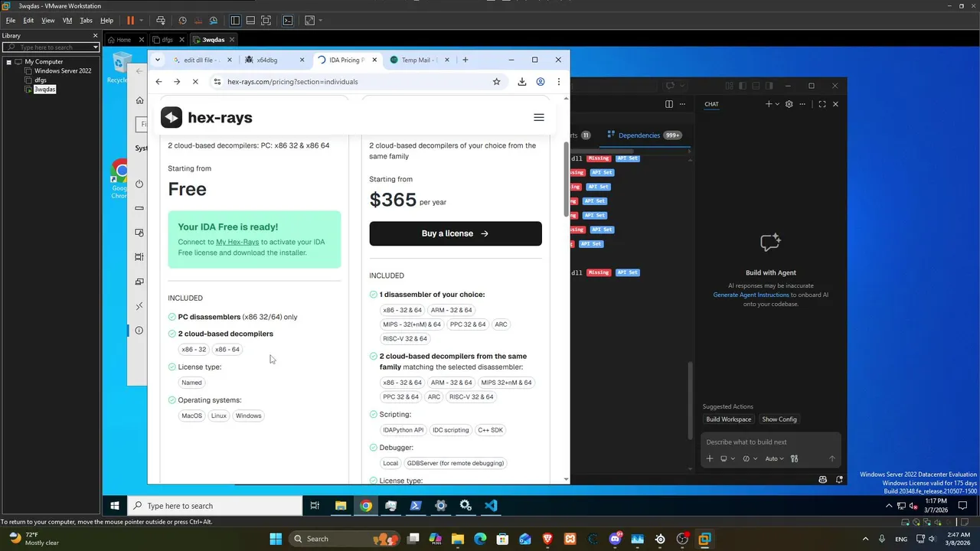Screen dimensions: 980x551
Task: Switch to the Temp Mail tab
Action: tap(420, 60)
